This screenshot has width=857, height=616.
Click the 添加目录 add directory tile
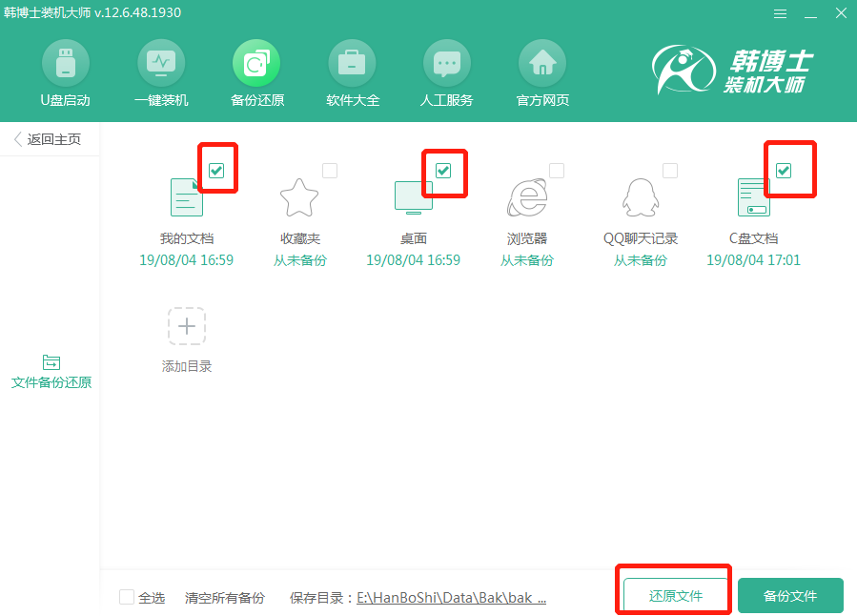point(186,326)
